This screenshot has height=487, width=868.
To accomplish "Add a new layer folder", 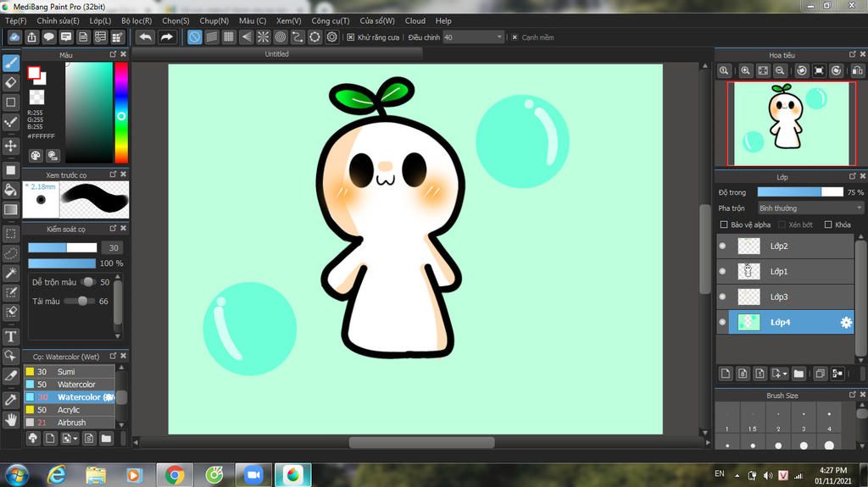I will (798, 374).
